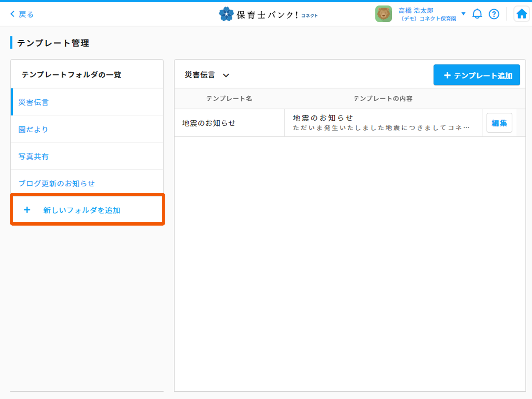Click the 編集 button for 地震のお知らせ

click(499, 123)
